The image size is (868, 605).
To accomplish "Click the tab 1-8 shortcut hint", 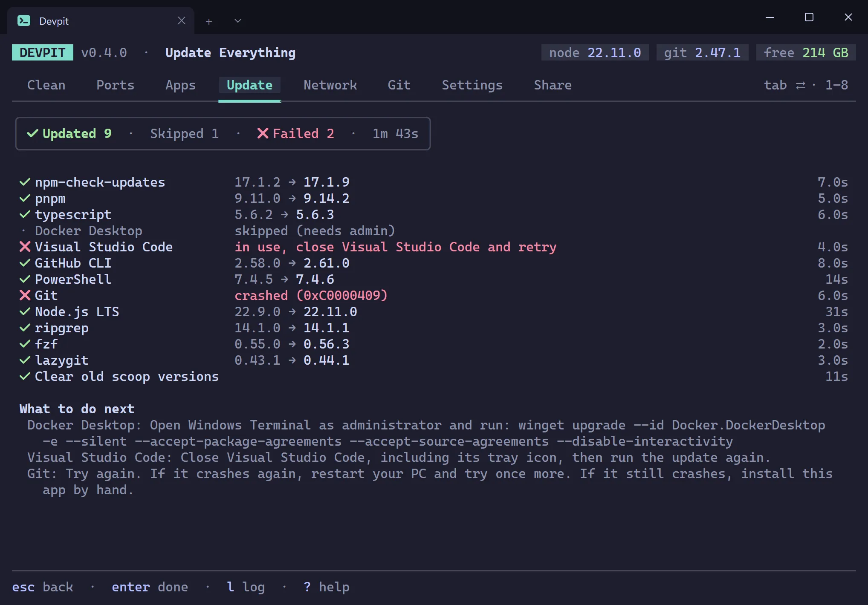I will click(x=806, y=85).
